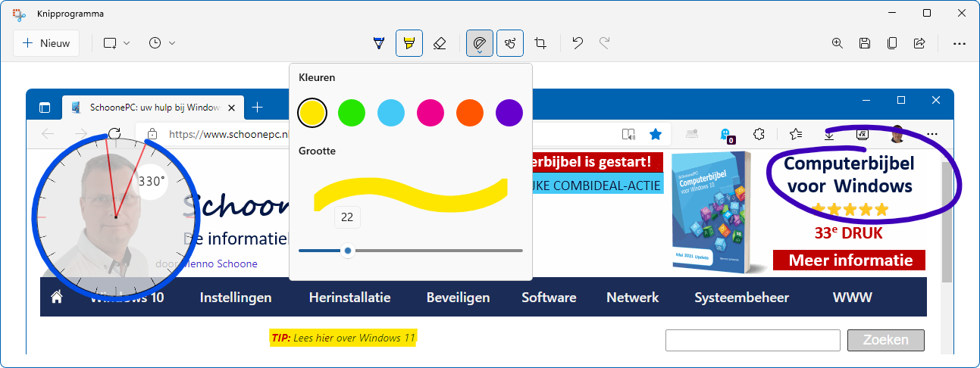The height and width of the screenshot is (368, 980).
Task: Pick the pink highlighter color
Action: pos(431,112)
